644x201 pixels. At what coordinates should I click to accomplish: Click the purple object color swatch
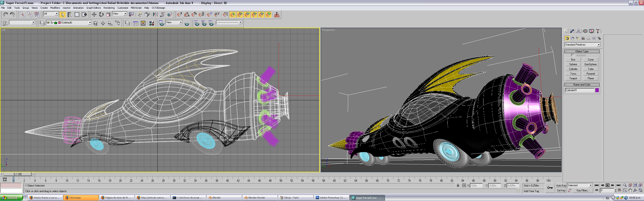[597, 90]
